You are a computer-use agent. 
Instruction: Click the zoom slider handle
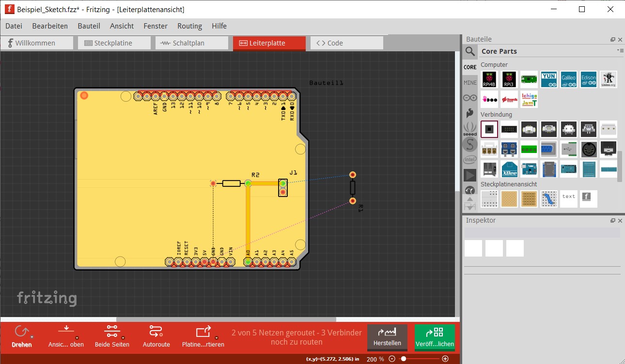[403, 359]
